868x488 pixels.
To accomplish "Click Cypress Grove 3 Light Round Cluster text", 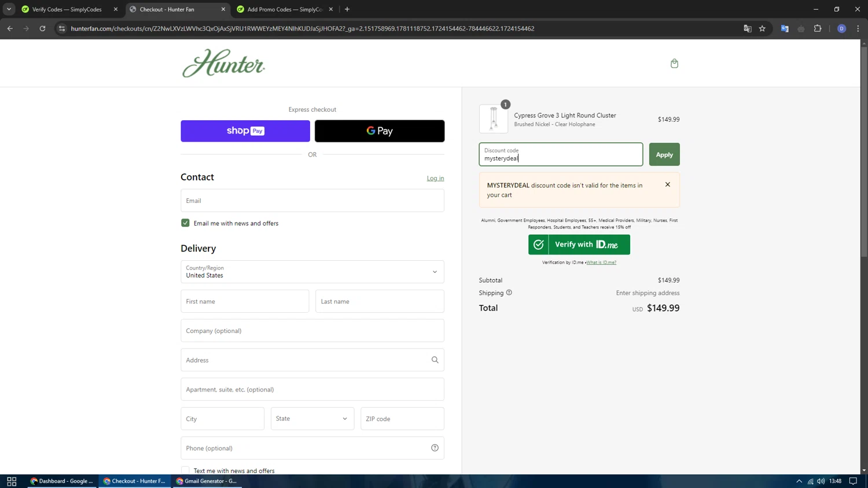I will (565, 115).
